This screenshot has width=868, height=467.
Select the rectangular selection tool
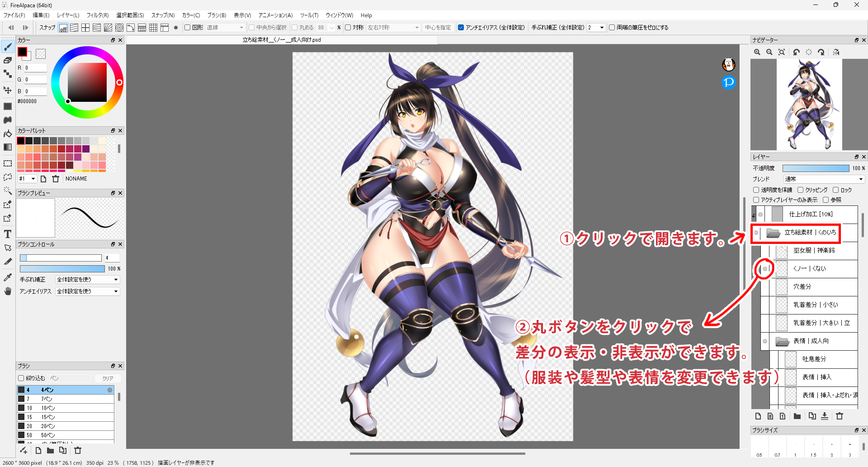(x=8, y=163)
